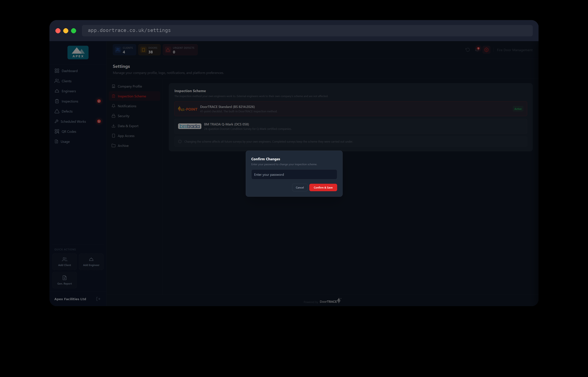Click the Defects triangle icon
The width and height of the screenshot is (588, 377).
(57, 111)
